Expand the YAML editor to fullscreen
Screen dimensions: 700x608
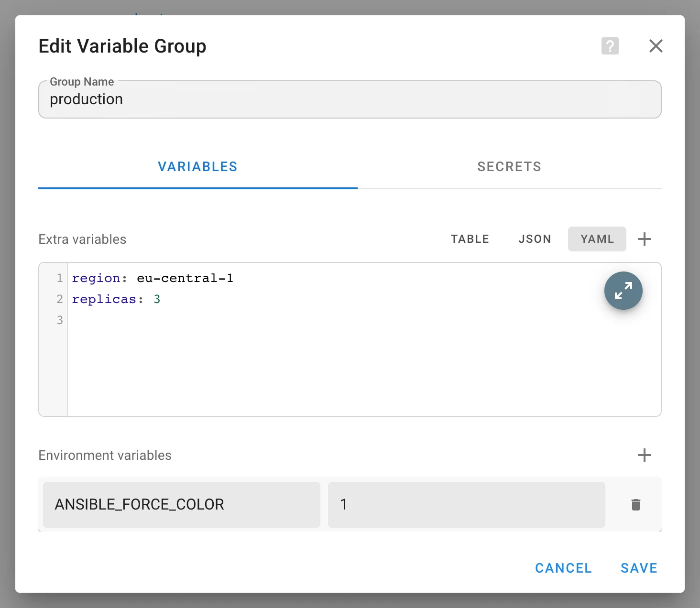coord(623,291)
